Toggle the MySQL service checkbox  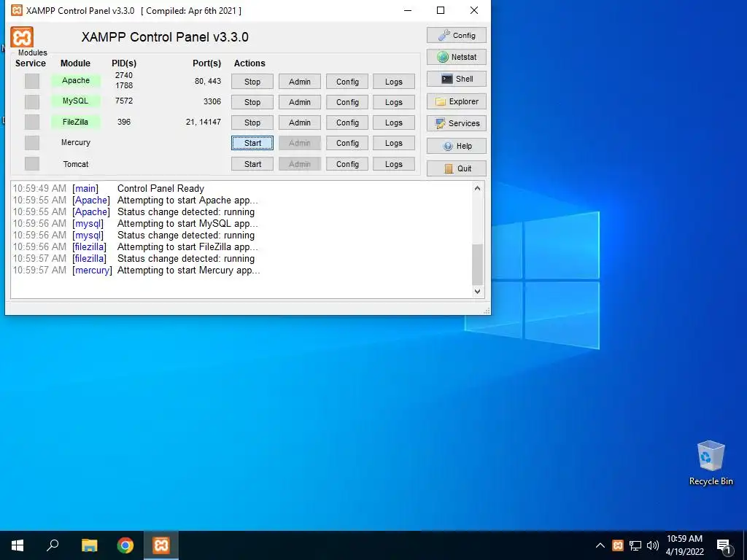click(x=32, y=101)
